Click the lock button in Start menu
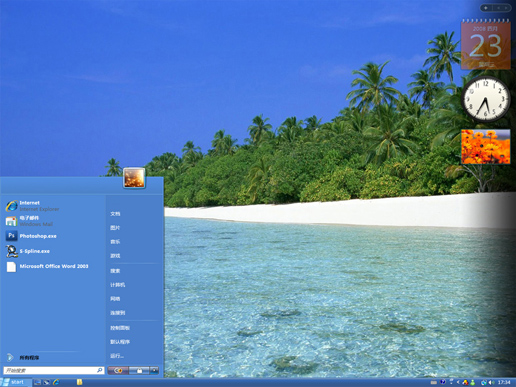Viewport: 516px width, 387px height. point(139,370)
